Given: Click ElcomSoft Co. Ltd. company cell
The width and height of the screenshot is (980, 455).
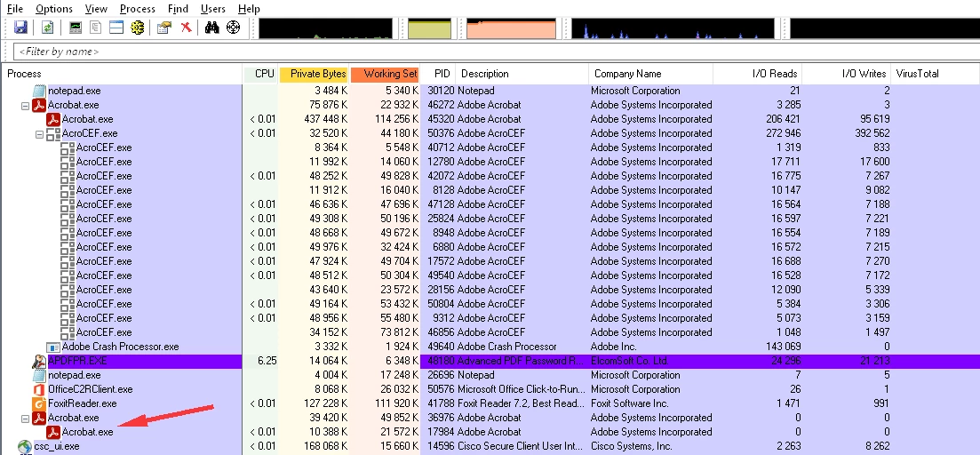Looking at the screenshot, I should click(629, 361).
